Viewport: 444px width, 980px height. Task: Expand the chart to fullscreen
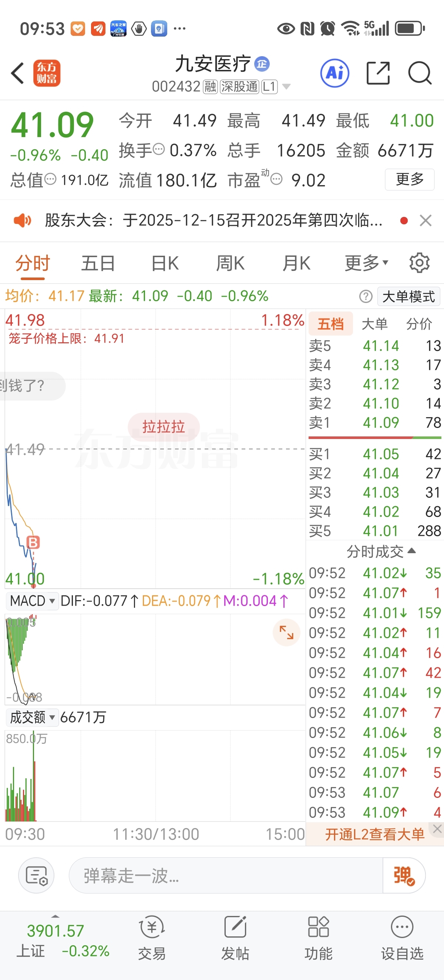pyautogui.click(x=286, y=632)
